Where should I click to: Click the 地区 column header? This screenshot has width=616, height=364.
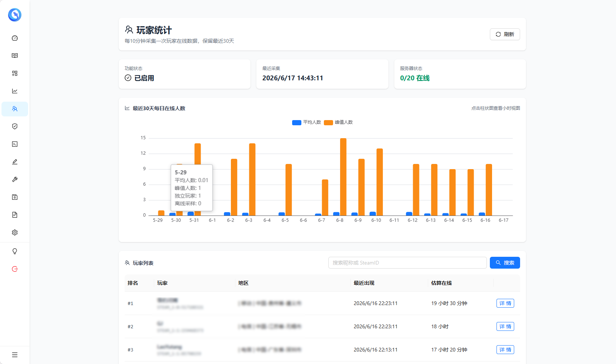(x=243, y=283)
